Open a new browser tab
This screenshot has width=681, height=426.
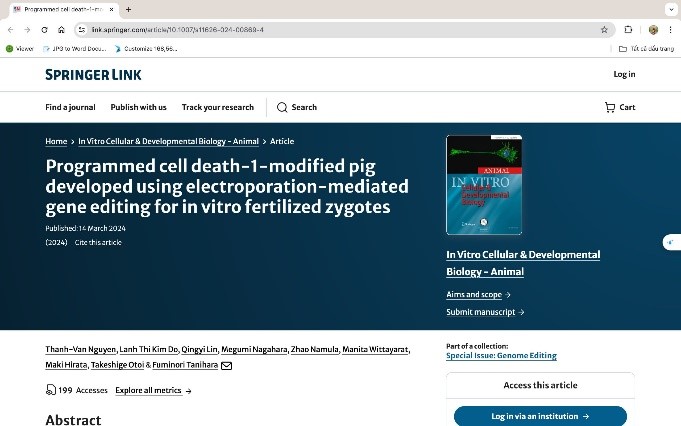pyautogui.click(x=128, y=9)
